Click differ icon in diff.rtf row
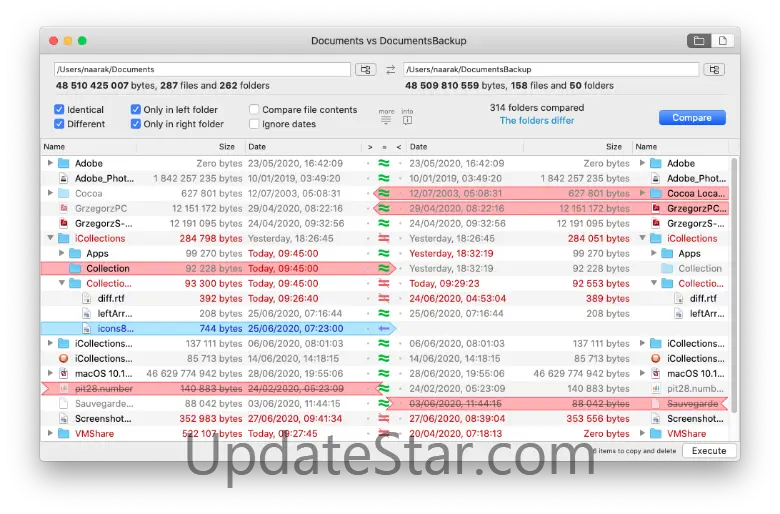This screenshot has height=514, width=780. click(x=384, y=299)
